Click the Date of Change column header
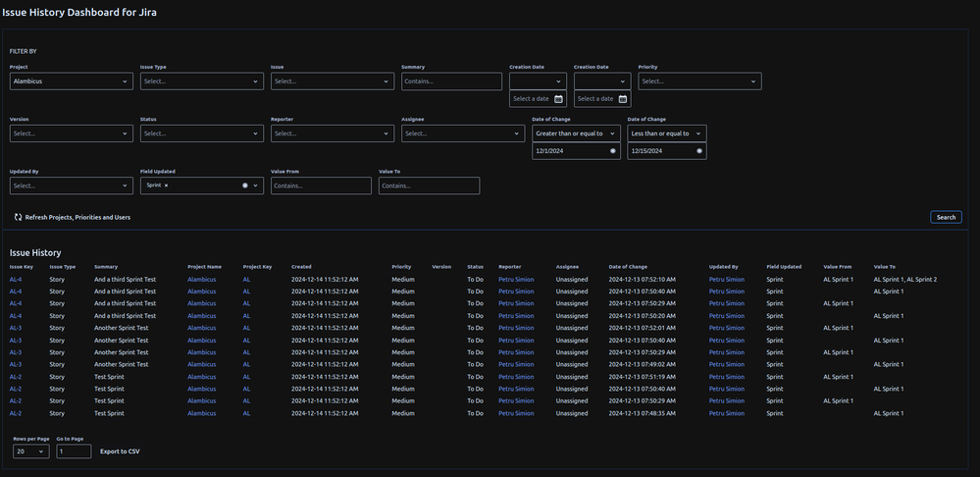Image resolution: width=980 pixels, height=477 pixels. (628, 267)
